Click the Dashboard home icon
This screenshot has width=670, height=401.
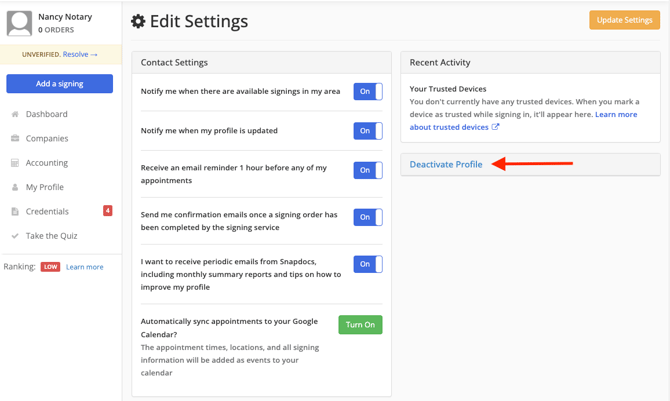tap(15, 114)
